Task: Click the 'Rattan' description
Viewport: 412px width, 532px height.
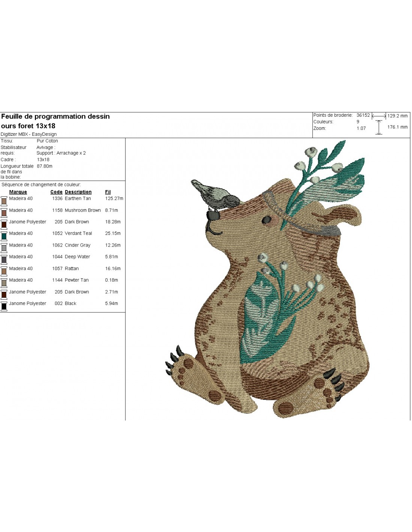Action: click(72, 269)
